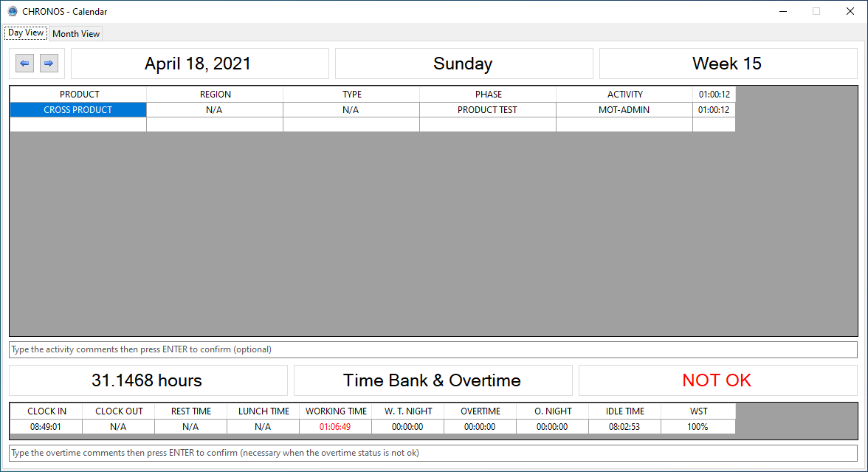Click the CLOCK OUT column header

[x=118, y=411]
